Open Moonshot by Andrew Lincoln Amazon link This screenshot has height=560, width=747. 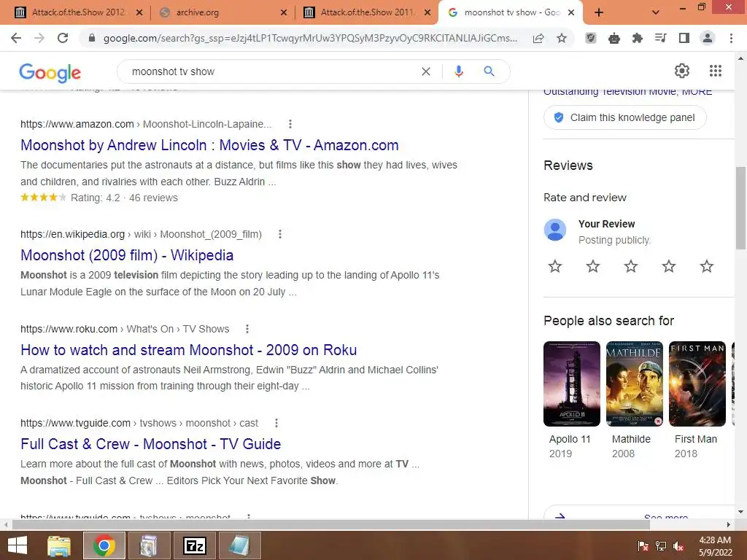209,145
